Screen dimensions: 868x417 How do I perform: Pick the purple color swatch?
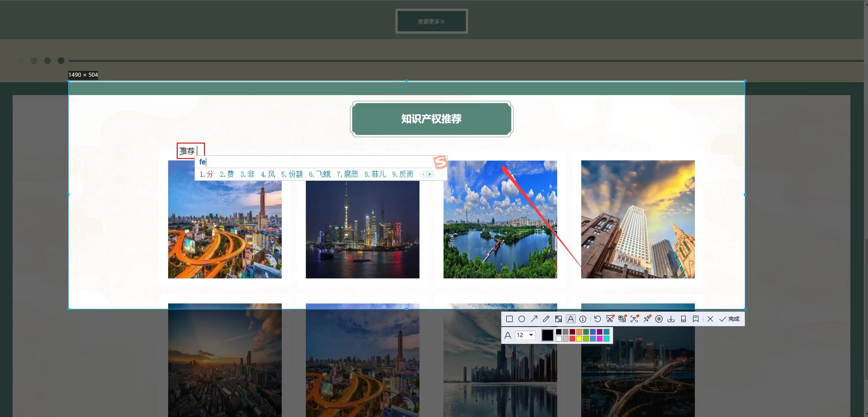coord(599,332)
